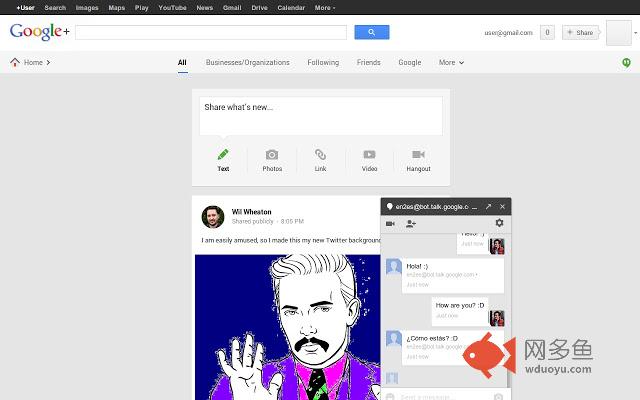Click the avatar beside How are you?

tap(497, 318)
